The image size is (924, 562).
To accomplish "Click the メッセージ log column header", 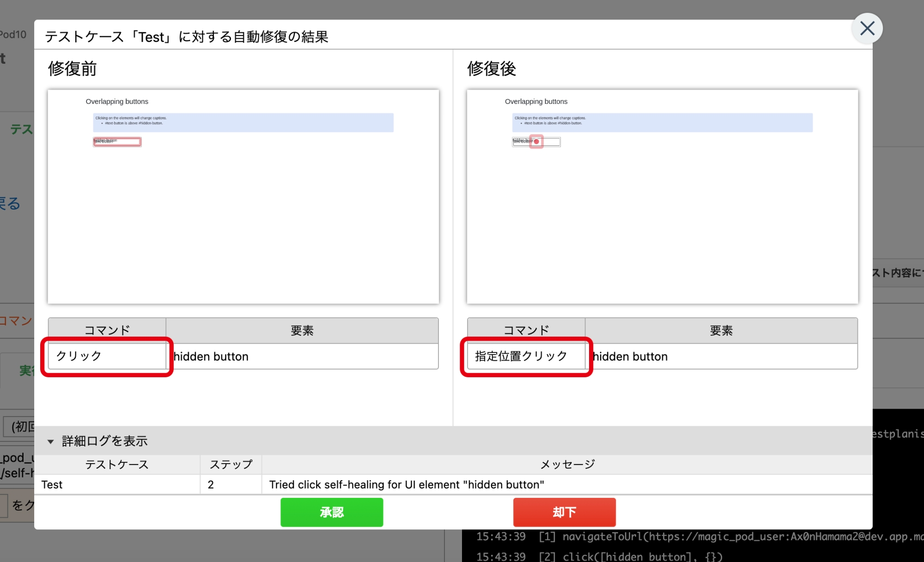I will [x=567, y=465].
